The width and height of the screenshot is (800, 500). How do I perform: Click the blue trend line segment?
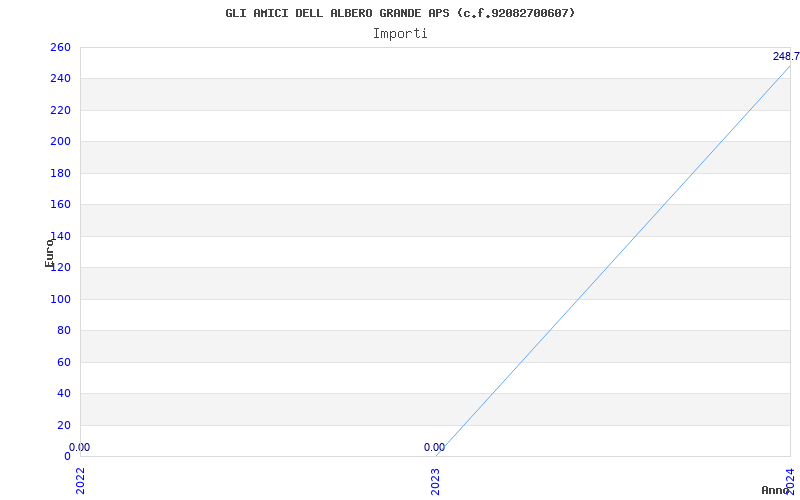click(x=613, y=261)
